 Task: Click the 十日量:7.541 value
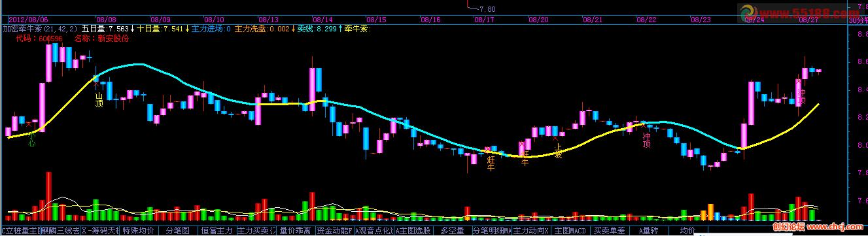tap(160, 29)
